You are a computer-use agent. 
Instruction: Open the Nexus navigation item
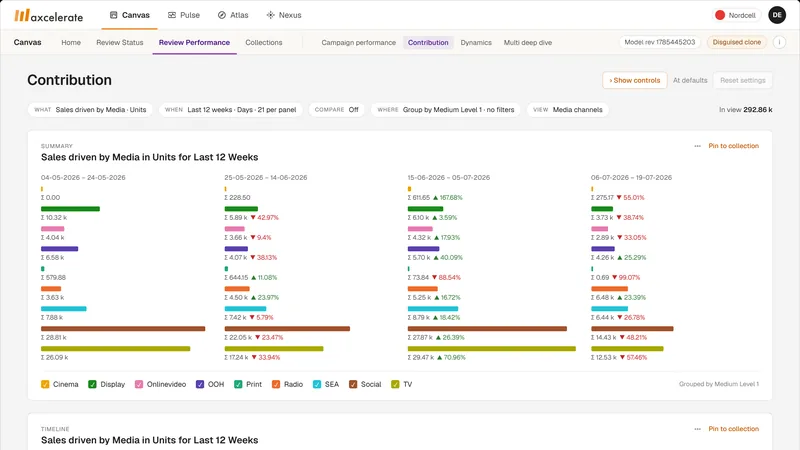[x=284, y=15]
